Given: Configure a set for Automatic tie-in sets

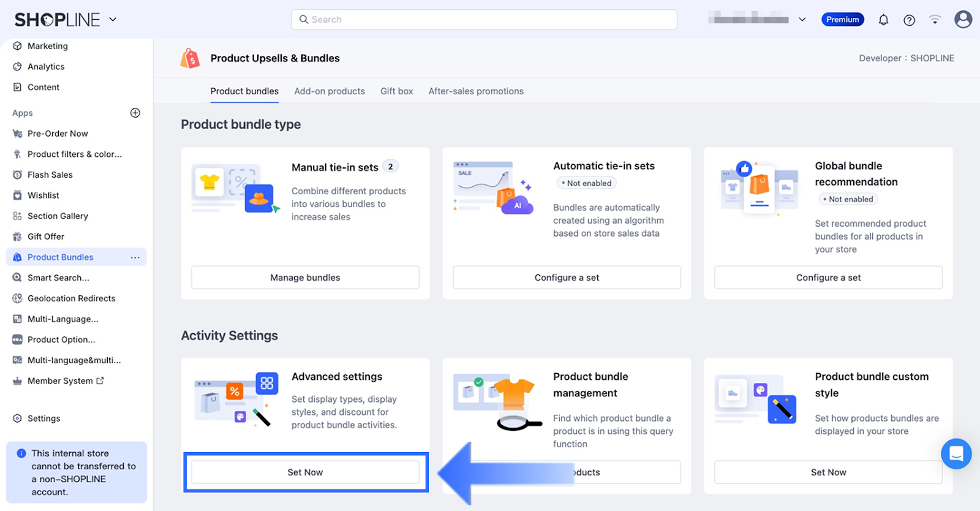Looking at the screenshot, I should 567,278.
